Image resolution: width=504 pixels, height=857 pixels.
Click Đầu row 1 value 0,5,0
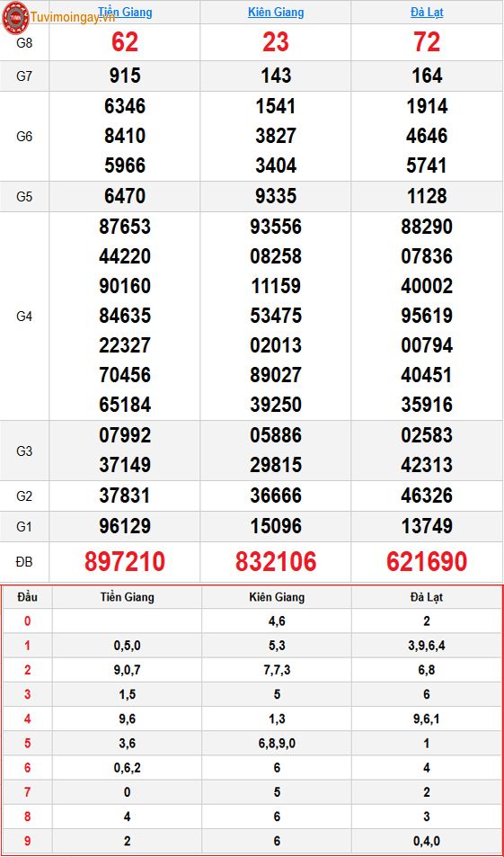pyautogui.click(x=128, y=646)
